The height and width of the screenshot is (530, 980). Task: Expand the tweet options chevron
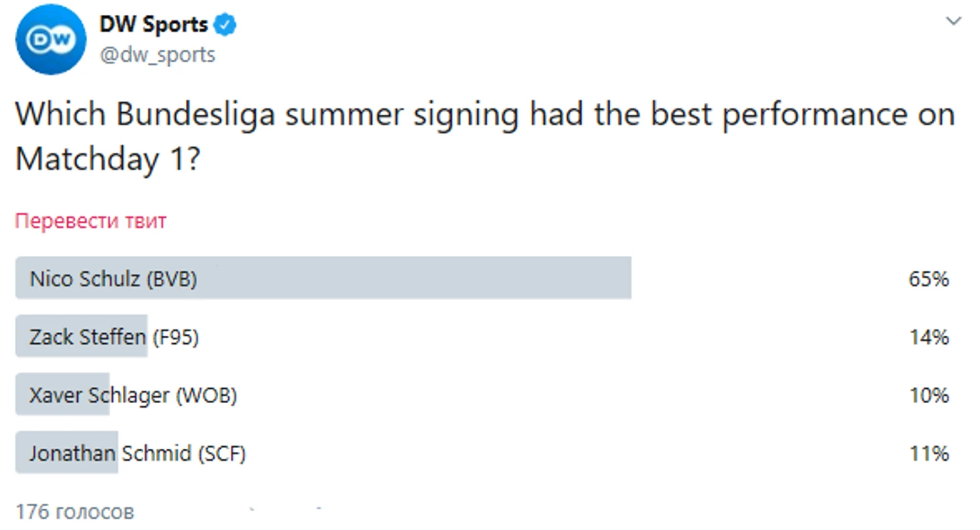pos(953,21)
